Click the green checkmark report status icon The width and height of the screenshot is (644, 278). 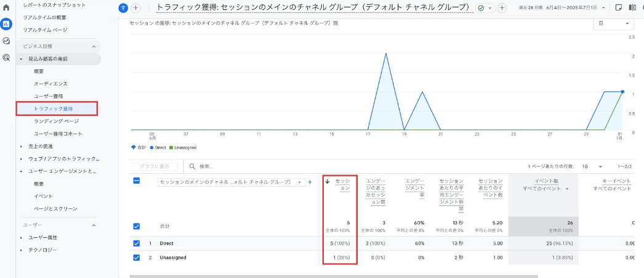[x=481, y=8]
